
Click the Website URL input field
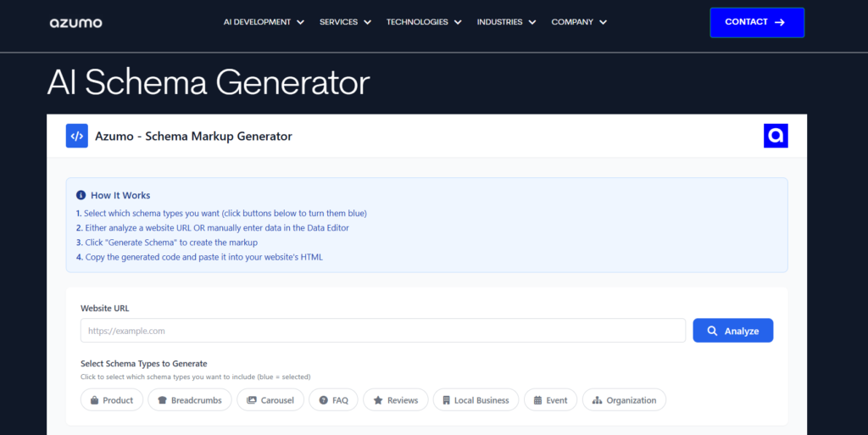pyautogui.click(x=383, y=331)
